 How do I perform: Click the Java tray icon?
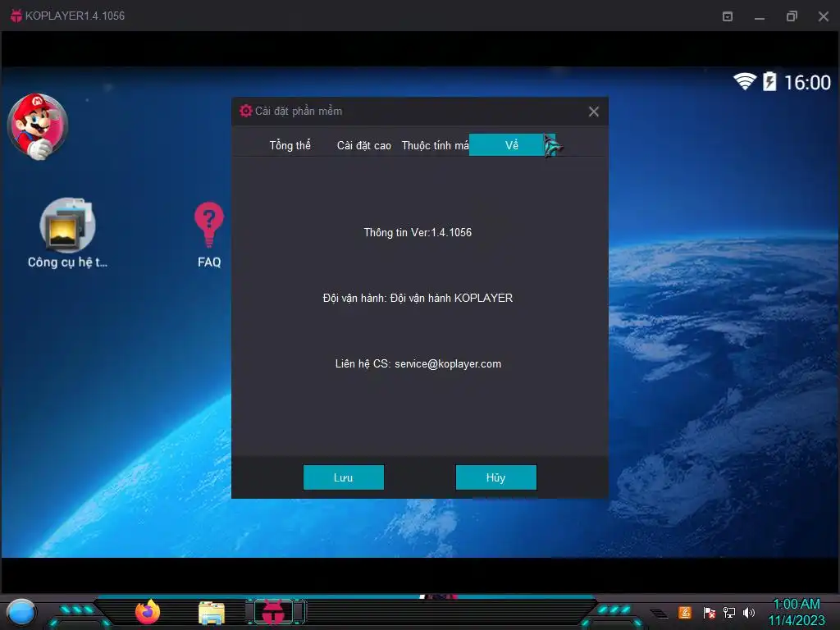[x=685, y=612]
